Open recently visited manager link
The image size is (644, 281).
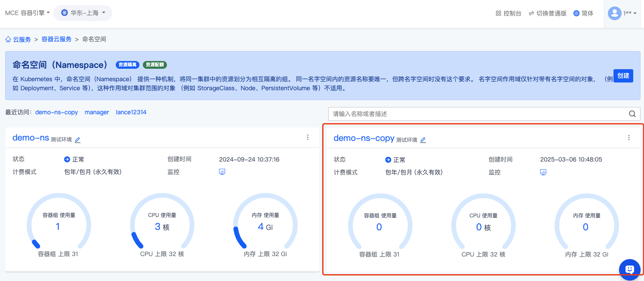click(97, 112)
